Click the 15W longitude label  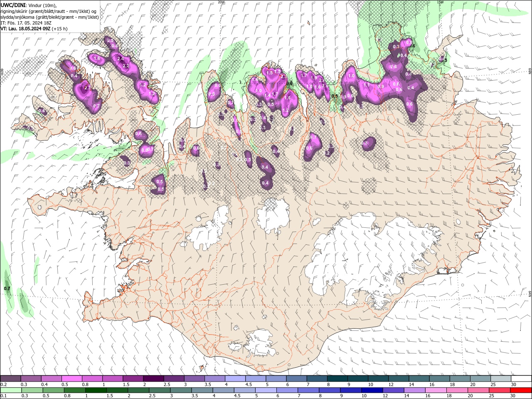pyautogui.click(x=440, y=2)
